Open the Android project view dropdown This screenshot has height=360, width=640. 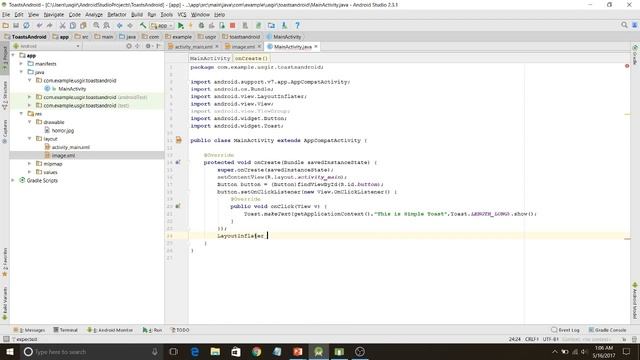(46, 46)
